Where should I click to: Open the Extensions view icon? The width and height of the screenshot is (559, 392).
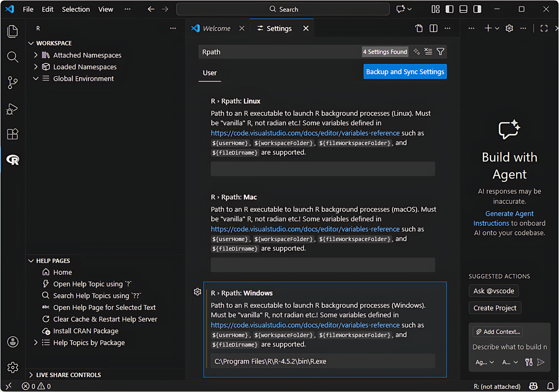point(13,134)
